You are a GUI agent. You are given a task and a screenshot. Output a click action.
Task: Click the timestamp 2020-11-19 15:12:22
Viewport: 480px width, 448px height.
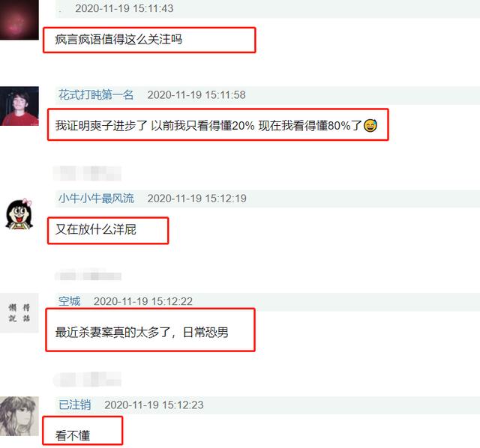143,301
